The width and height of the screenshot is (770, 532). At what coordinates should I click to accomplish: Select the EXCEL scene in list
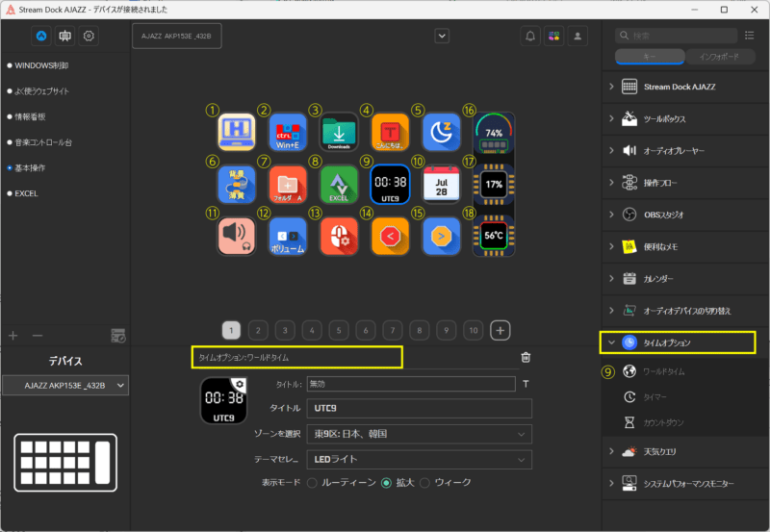tap(26, 193)
